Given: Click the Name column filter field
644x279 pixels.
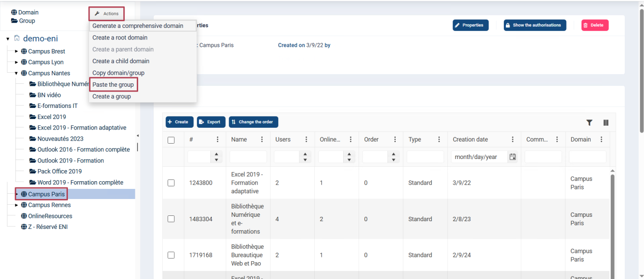Looking at the screenshot, I should coord(248,157).
